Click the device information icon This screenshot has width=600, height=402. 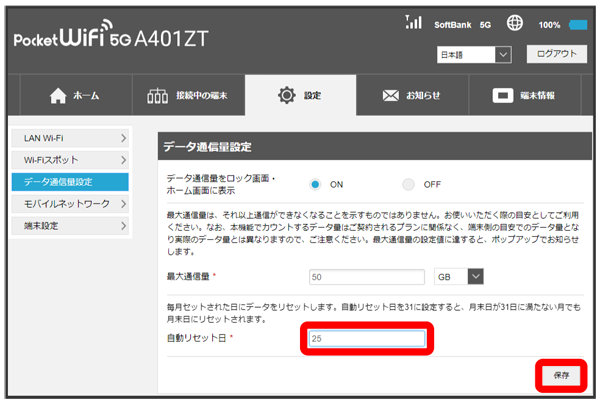point(502,96)
